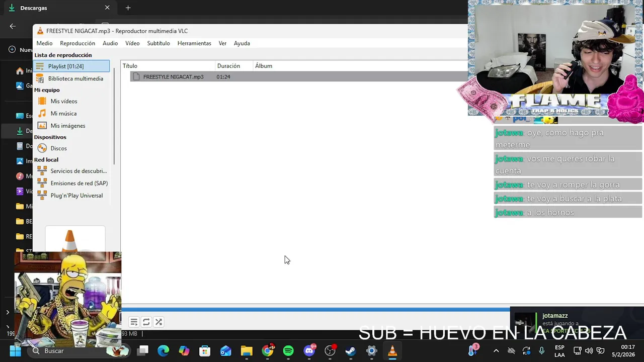Toggle loop mode in VLC controls
644x362 pixels.
146,322
